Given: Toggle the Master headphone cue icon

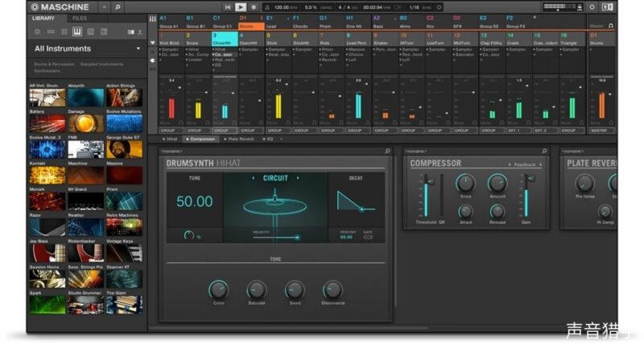Looking at the screenshot, I should [611, 26].
